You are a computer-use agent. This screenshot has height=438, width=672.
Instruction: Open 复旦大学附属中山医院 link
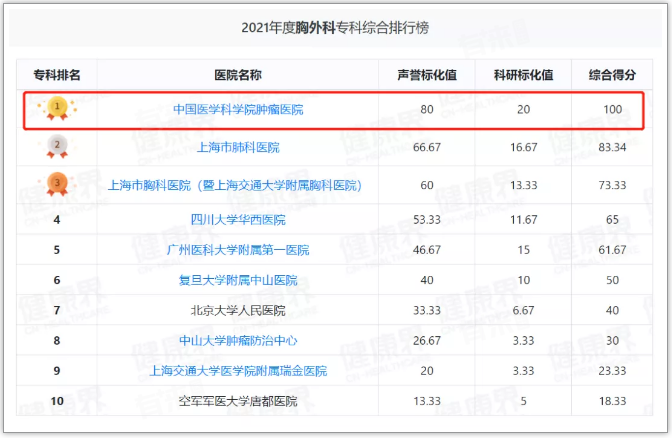click(238, 281)
